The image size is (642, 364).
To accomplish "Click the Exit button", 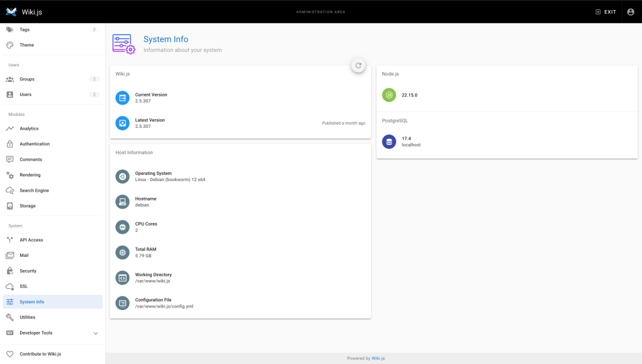I will coord(605,11).
